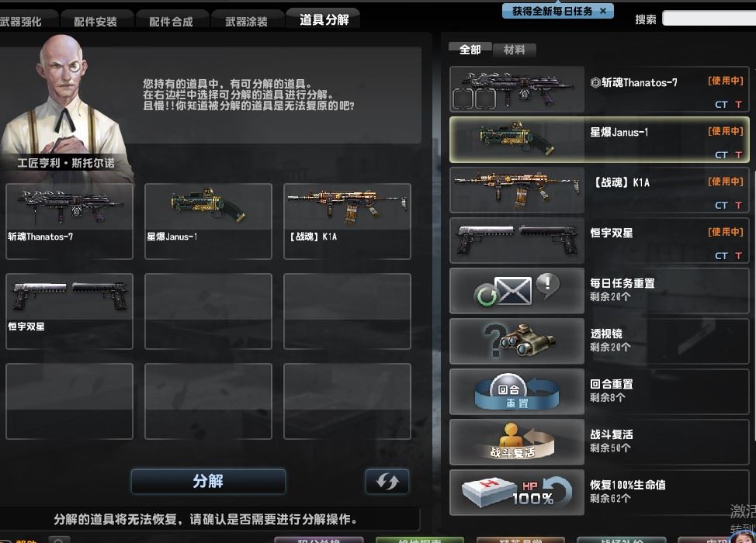Click the daily task reset envelope icon
The image size is (756, 543).
pyautogui.click(x=516, y=291)
